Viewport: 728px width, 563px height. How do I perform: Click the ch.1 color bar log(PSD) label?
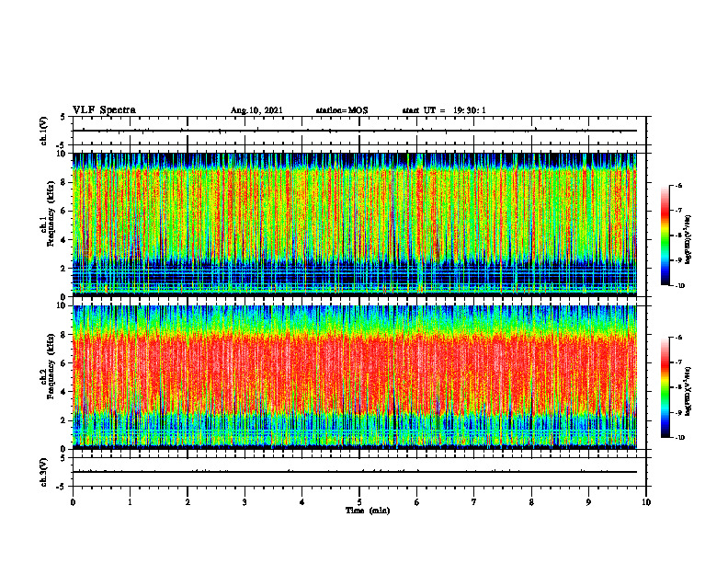click(x=688, y=239)
